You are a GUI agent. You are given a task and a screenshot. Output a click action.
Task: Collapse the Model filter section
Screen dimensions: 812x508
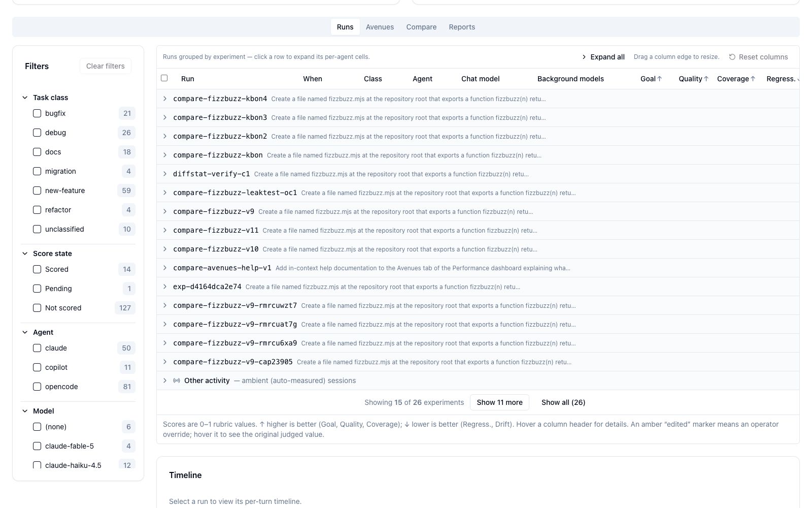[25, 411]
